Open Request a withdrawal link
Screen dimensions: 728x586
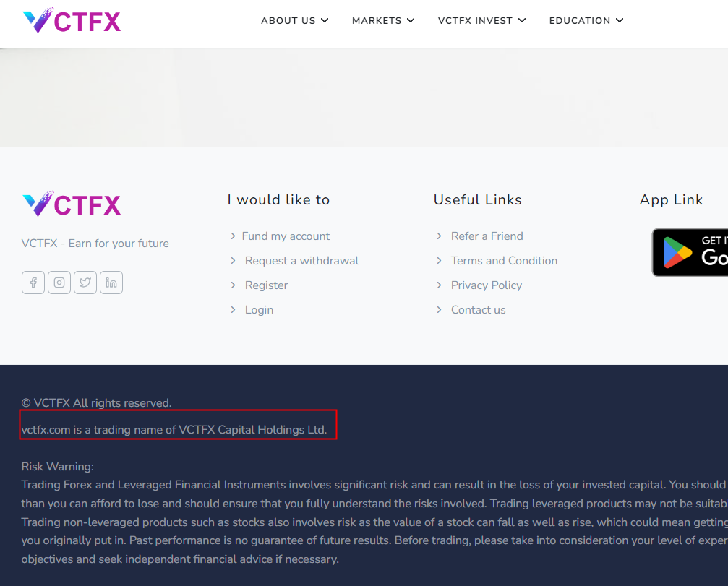[301, 261]
